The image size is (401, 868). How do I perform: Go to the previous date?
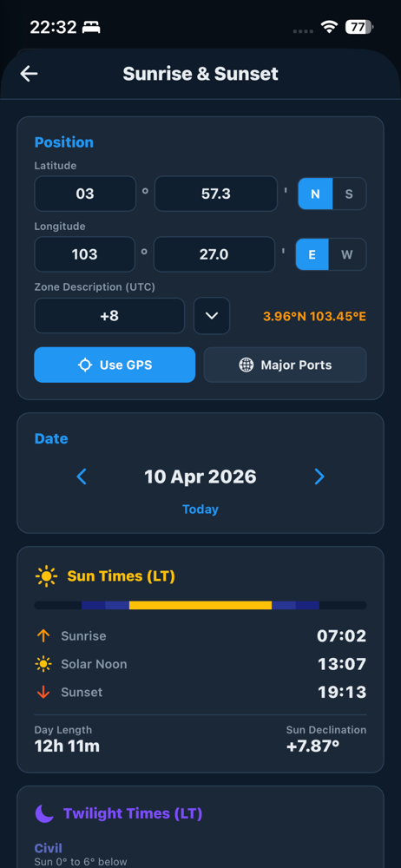point(82,477)
